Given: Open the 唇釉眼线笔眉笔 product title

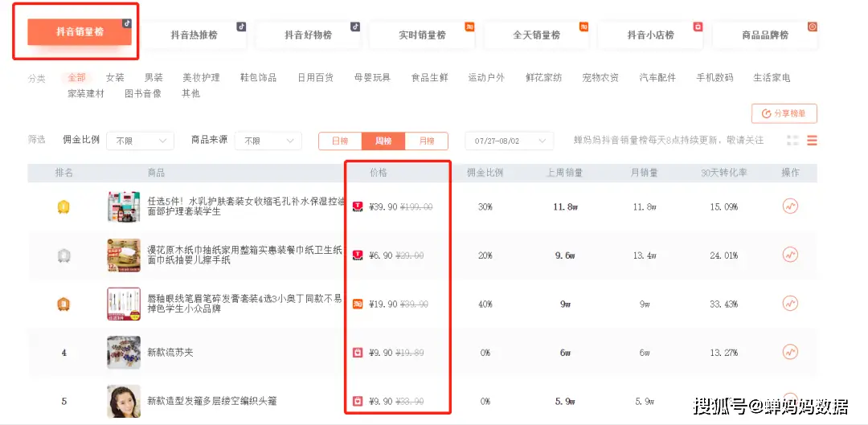Looking at the screenshot, I should coord(245,303).
